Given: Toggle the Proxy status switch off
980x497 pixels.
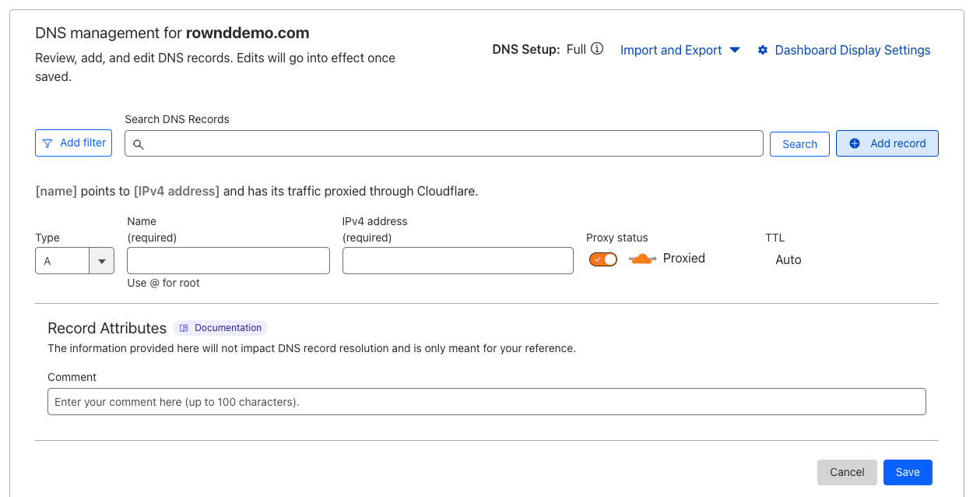Looking at the screenshot, I should [603, 259].
